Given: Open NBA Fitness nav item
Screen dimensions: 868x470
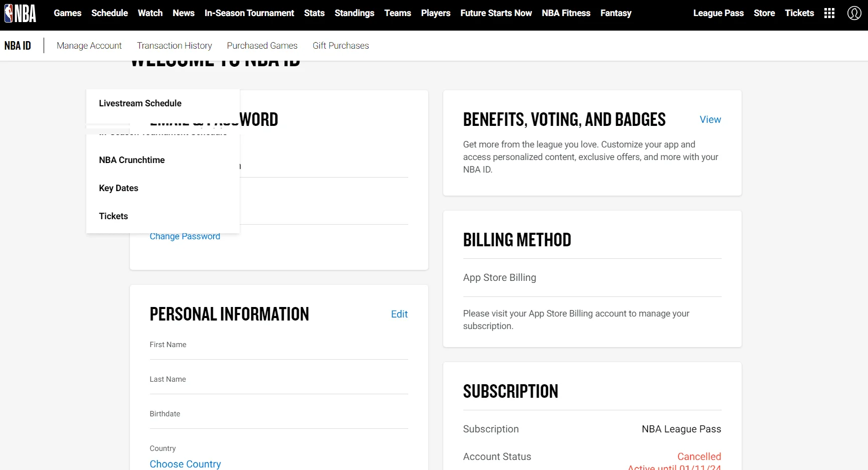Looking at the screenshot, I should pos(566,13).
